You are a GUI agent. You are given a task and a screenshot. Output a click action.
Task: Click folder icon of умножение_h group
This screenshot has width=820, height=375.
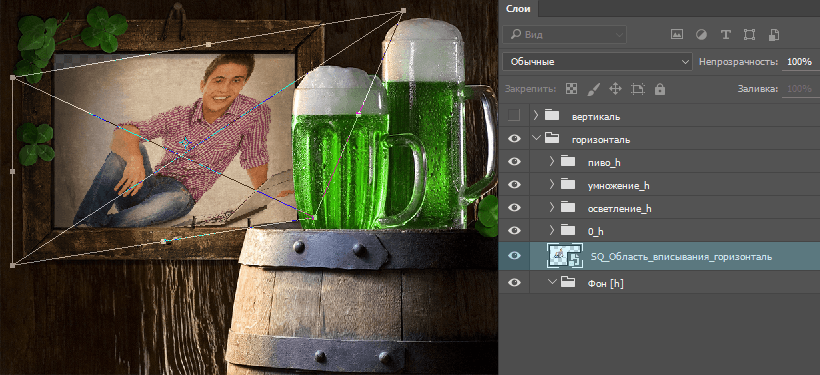(x=568, y=185)
